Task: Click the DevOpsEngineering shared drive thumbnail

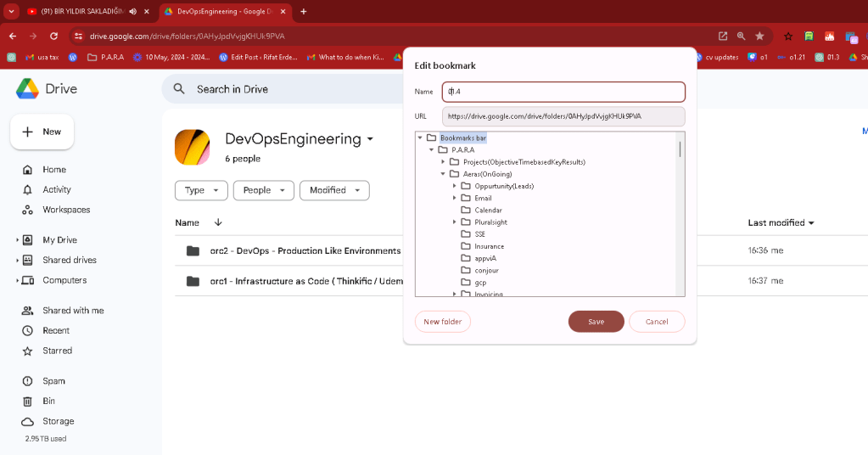Action: (192, 147)
